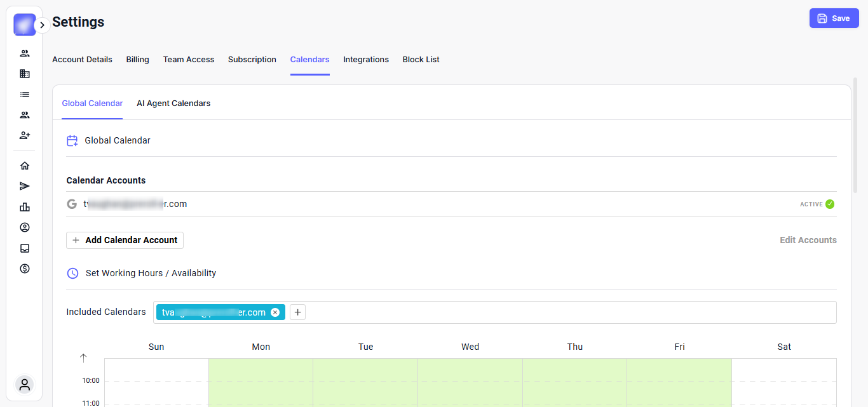Click the building icon in the sidebar
The width and height of the screenshot is (868, 407).
point(25,74)
